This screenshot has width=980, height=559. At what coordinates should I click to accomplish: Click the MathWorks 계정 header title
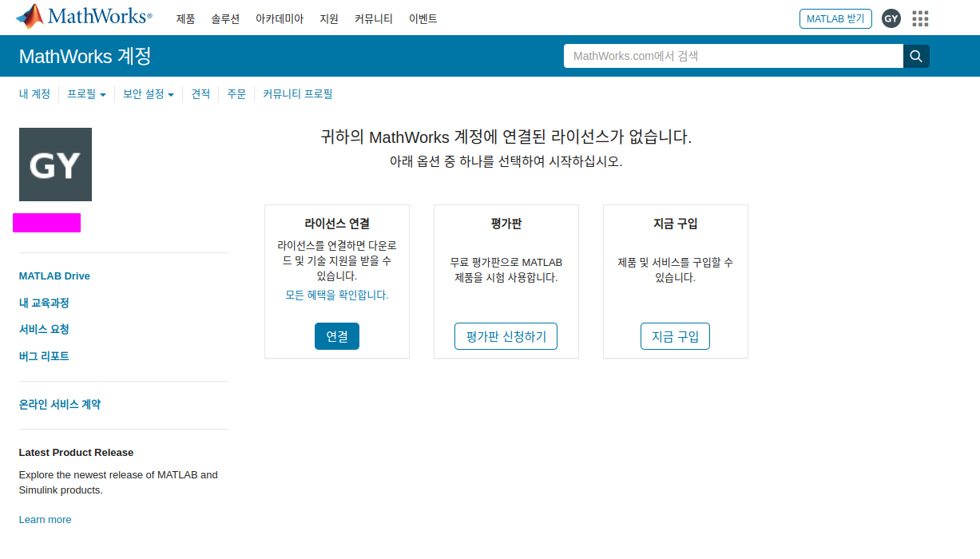pos(85,57)
